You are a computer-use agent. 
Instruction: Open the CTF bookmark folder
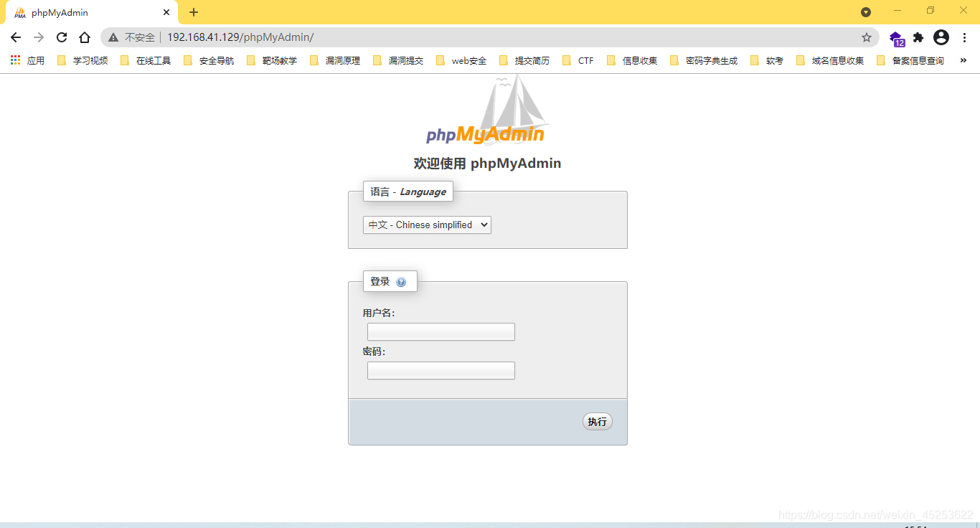coord(578,61)
